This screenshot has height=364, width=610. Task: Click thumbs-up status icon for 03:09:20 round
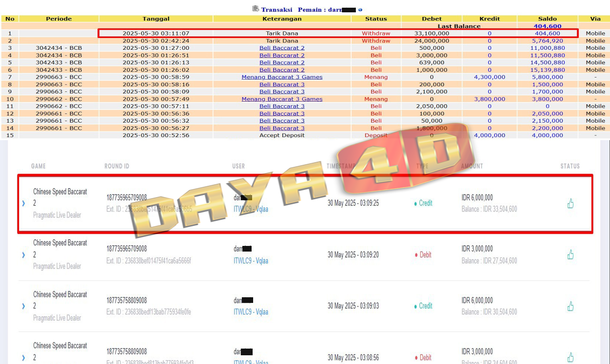click(x=570, y=255)
